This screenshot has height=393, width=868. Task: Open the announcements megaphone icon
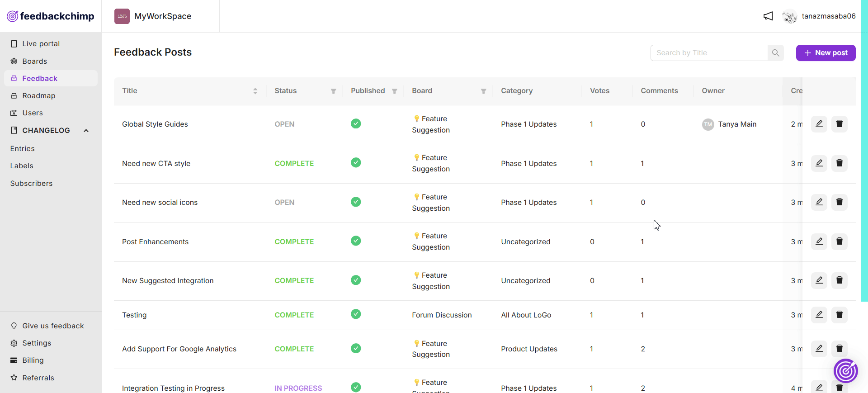(768, 16)
